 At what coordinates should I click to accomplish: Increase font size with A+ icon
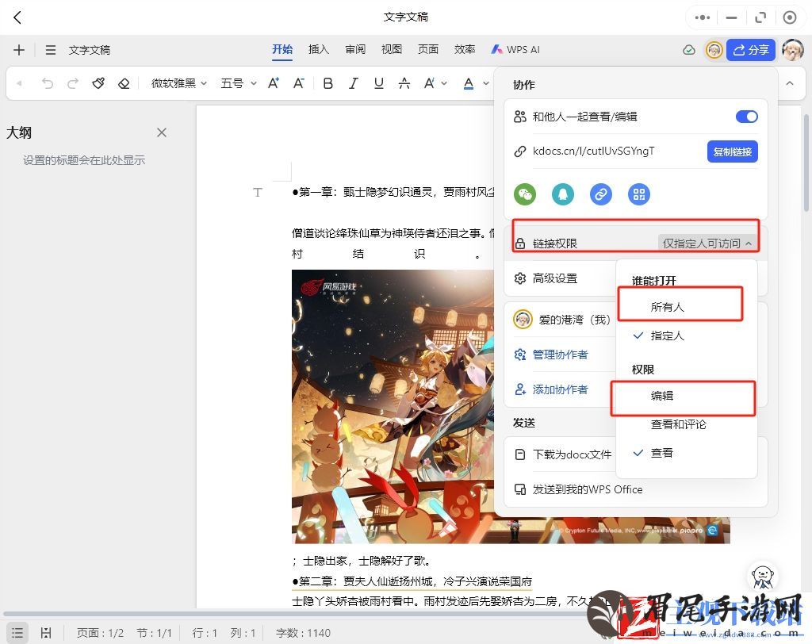tap(274, 83)
